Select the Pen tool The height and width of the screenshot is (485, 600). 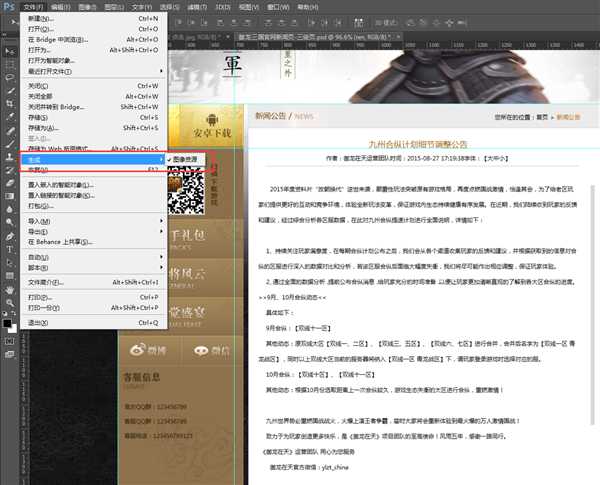click(x=10, y=236)
